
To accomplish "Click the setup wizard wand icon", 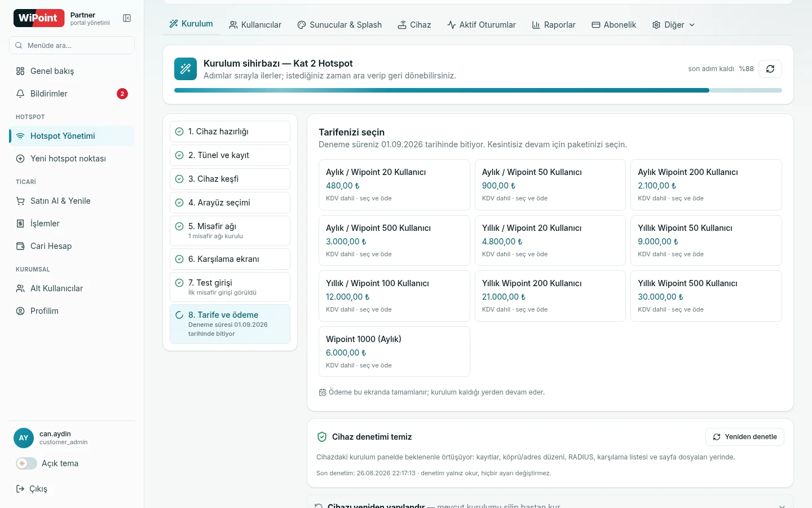I will 186,69.
